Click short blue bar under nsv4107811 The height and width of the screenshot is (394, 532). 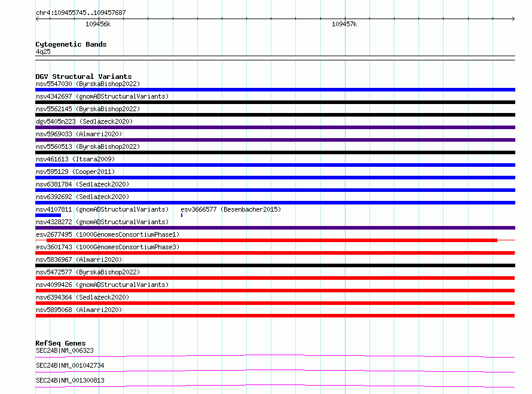coord(48,215)
